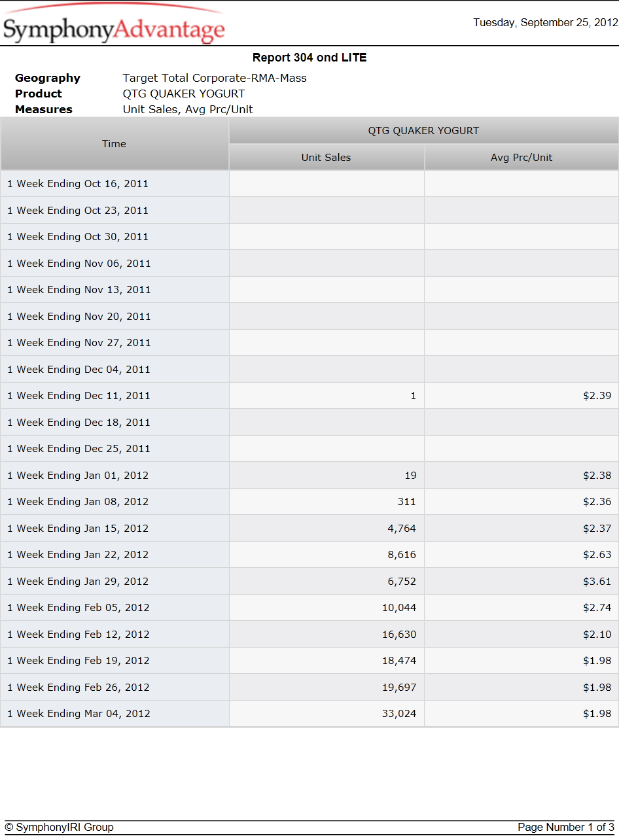The width and height of the screenshot is (619, 840).
Task: Click average price $2.37
Action: coord(597,529)
